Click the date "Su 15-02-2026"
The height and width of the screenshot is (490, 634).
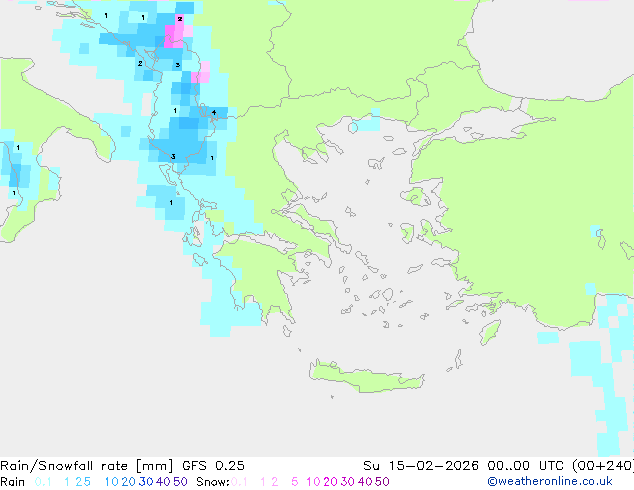pos(421,466)
